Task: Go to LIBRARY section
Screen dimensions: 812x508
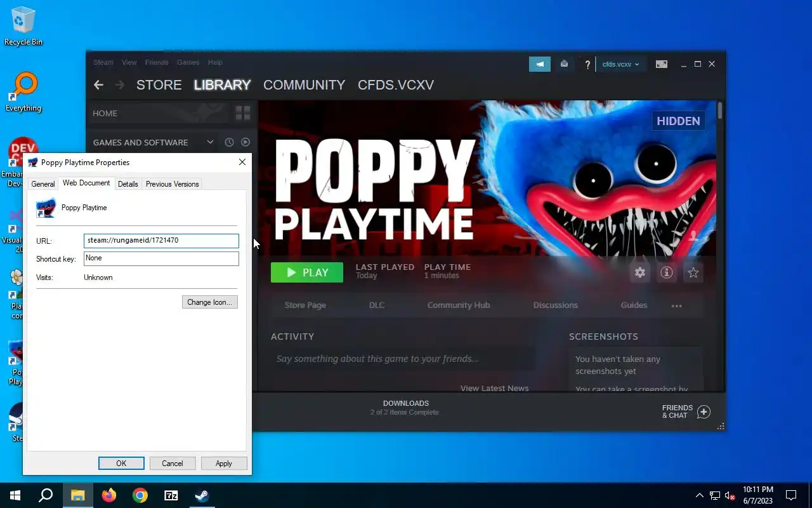Action: [x=223, y=84]
